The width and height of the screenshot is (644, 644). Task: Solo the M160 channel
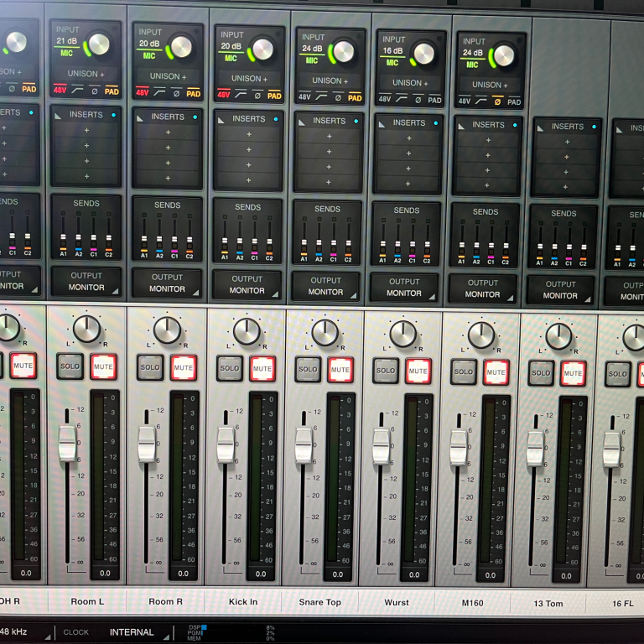[x=464, y=371]
